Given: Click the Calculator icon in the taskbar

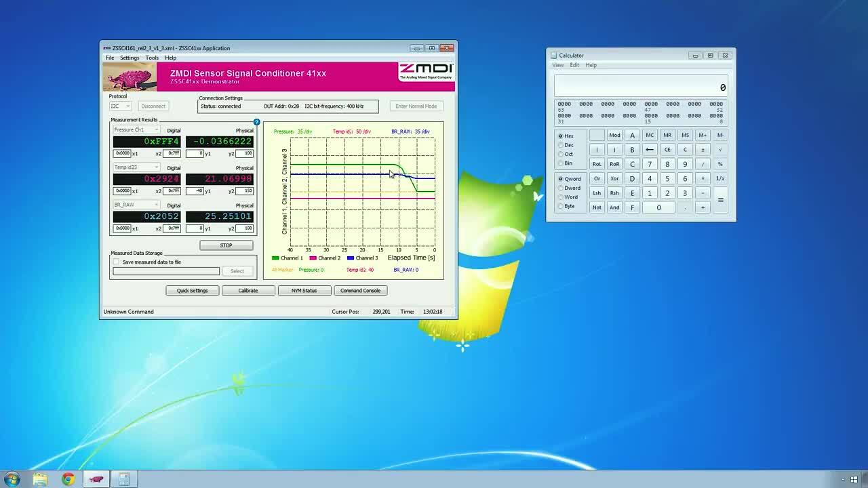Looking at the screenshot, I should pos(123,479).
